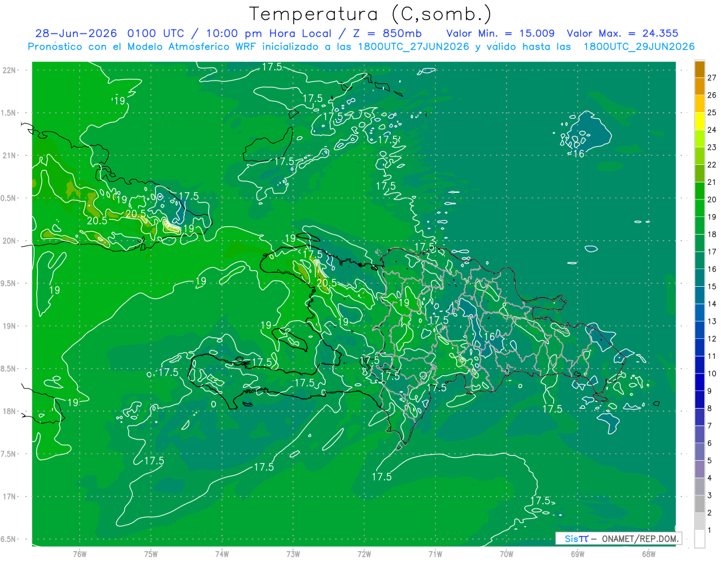Pick the orange swatch between 26 and 27
Screen dimensions: 728x562
click(x=699, y=87)
